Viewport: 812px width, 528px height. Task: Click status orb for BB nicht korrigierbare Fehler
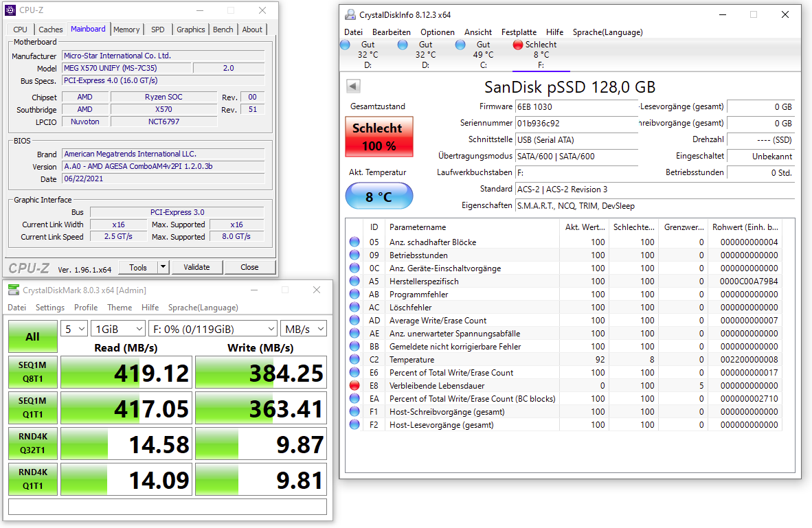pos(354,346)
